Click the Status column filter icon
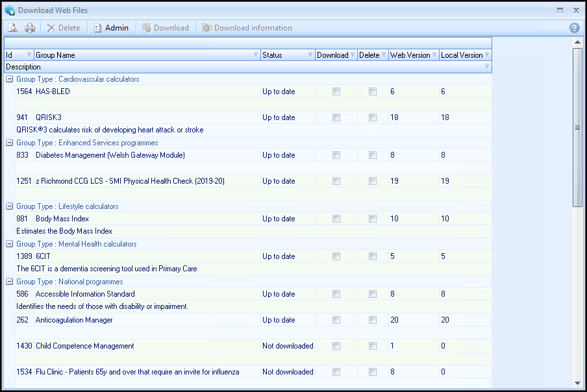Viewport: 587px width, 392px height. pyautogui.click(x=310, y=55)
